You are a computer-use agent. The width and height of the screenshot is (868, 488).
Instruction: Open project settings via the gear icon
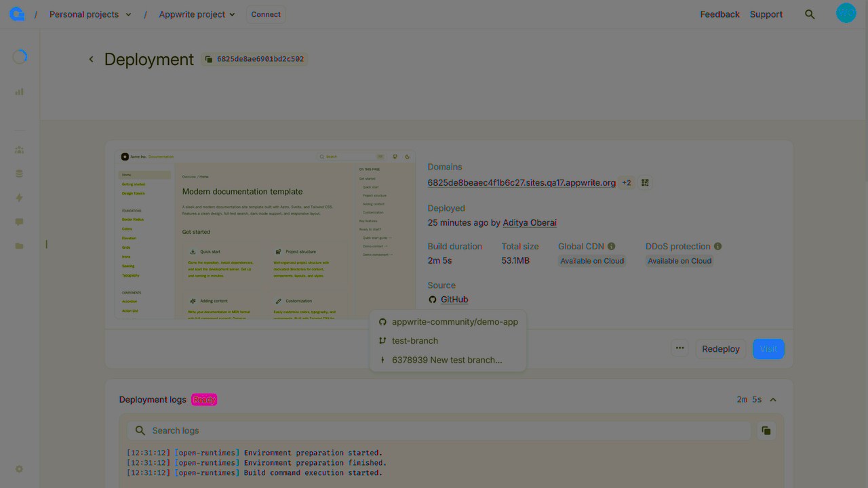(19, 469)
